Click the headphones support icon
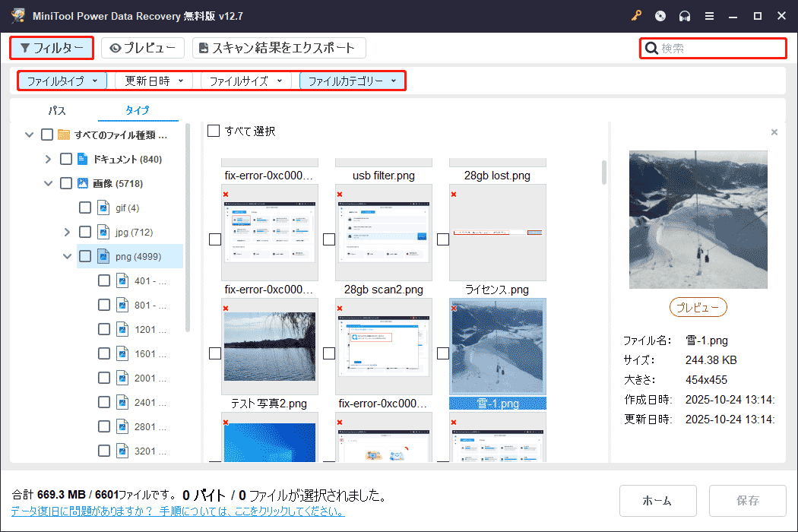This screenshot has width=798, height=532. click(683, 15)
